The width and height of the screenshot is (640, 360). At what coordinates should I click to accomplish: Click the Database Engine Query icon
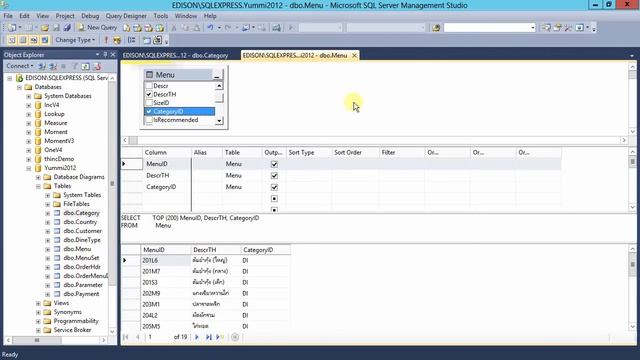(127, 28)
